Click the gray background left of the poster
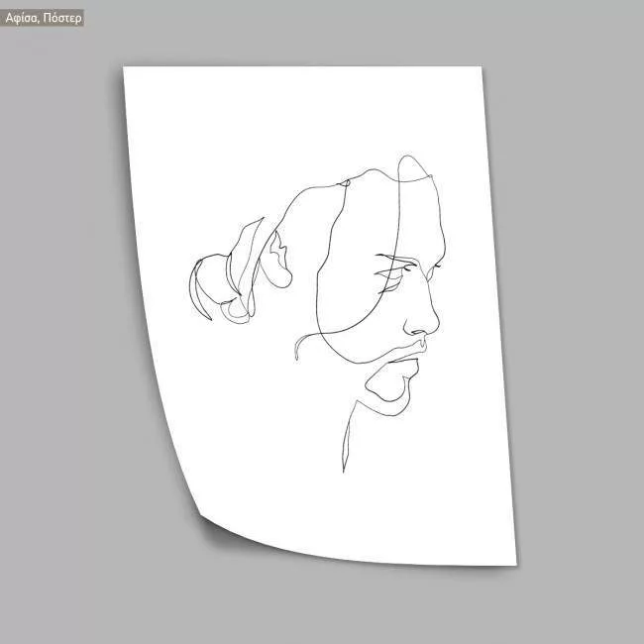 tap(59, 327)
